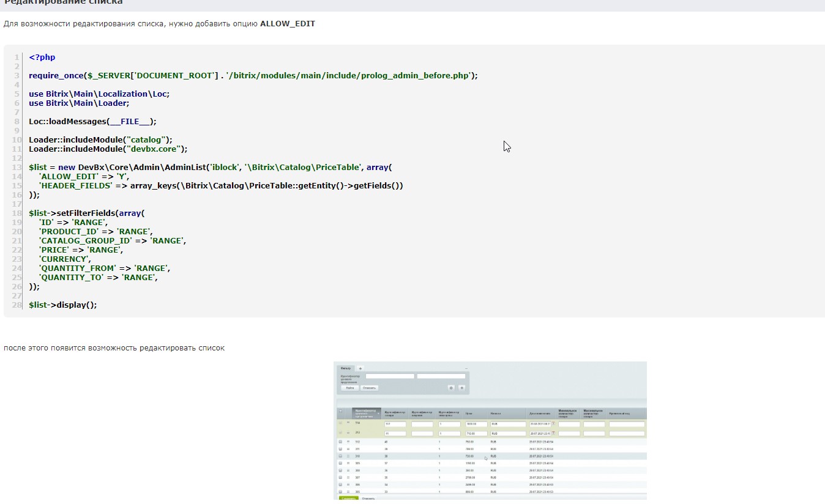Open action menu icon for row 305
This screenshot has width=825, height=504.
348,492
